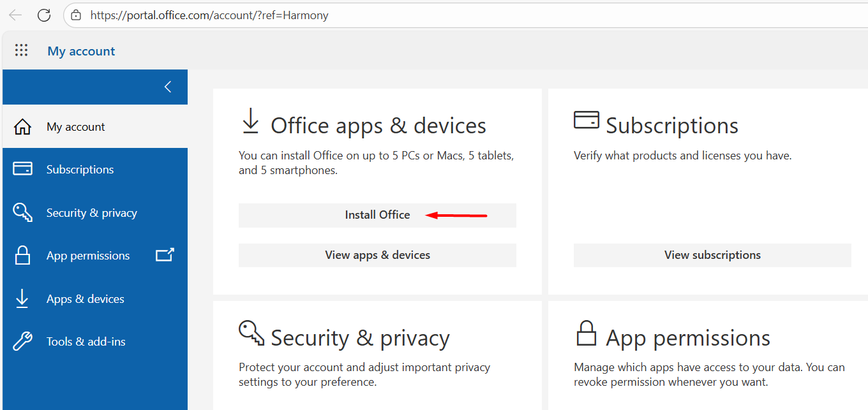Click the Apps & devices download icon in sidebar

[x=22, y=299]
